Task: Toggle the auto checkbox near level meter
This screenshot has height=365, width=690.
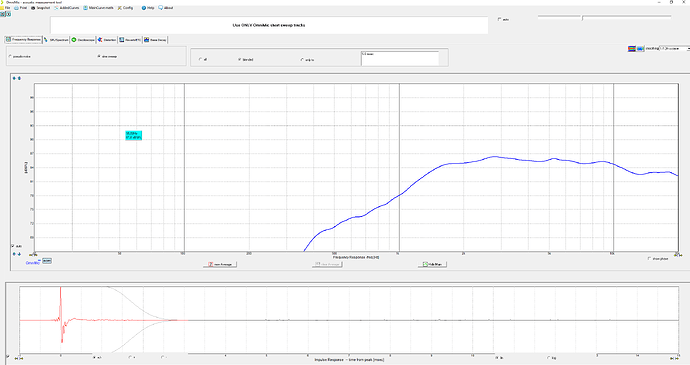Action: (x=503, y=19)
